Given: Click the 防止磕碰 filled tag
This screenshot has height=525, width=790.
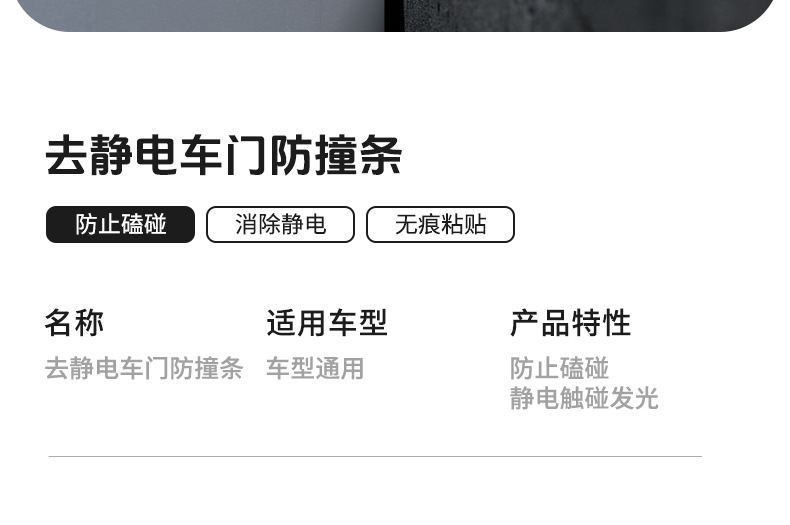Looking at the screenshot, I should pyautogui.click(x=120, y=224).
